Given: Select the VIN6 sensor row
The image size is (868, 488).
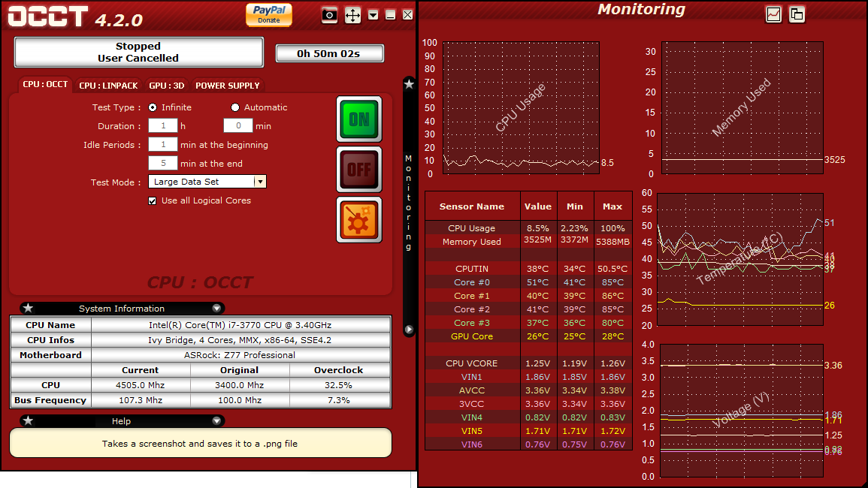Looking at the screenshot, I should coord(528,444).
